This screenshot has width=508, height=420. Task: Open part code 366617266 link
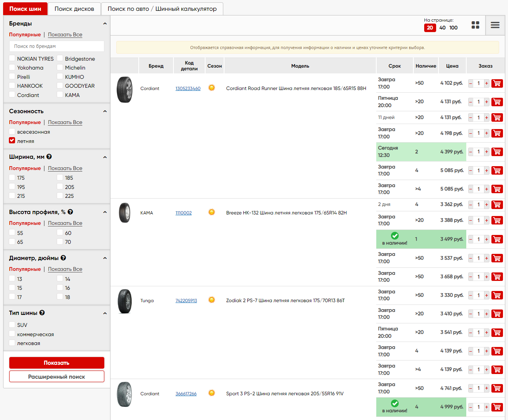click(x=186, y=394)
